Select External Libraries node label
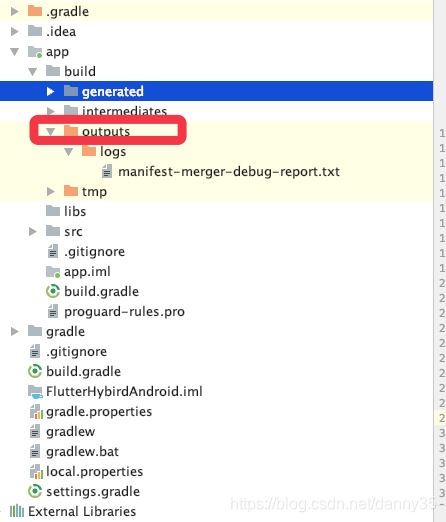446x522 pixels. [x=82, y=511]
